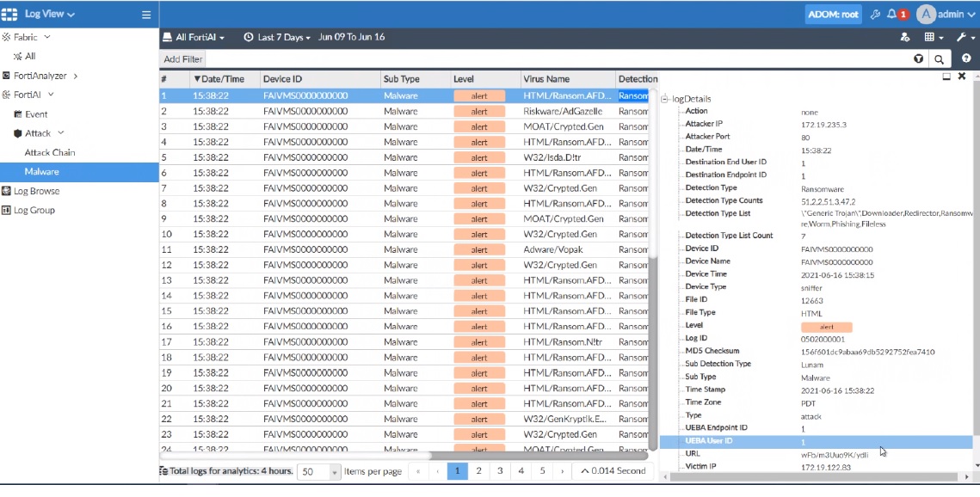Click the hamburger menu icon in sidebar header
Viewport: 980px width, 497px height.
click(146, 15)
